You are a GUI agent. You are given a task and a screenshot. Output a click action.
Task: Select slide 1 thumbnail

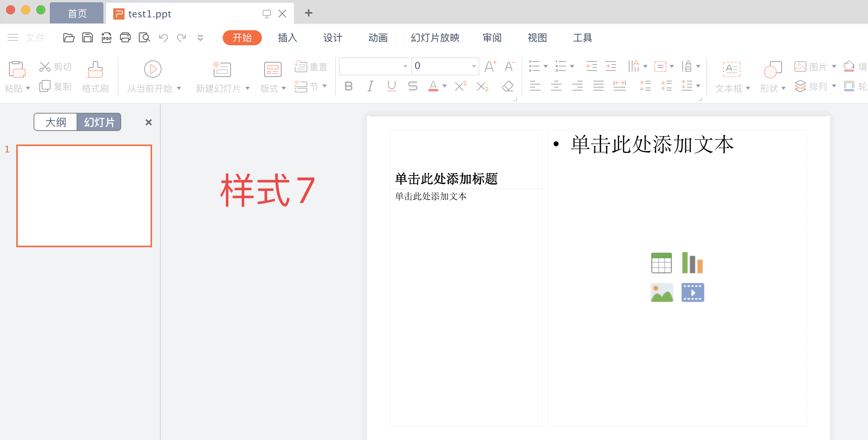click(x=84, y=196)
